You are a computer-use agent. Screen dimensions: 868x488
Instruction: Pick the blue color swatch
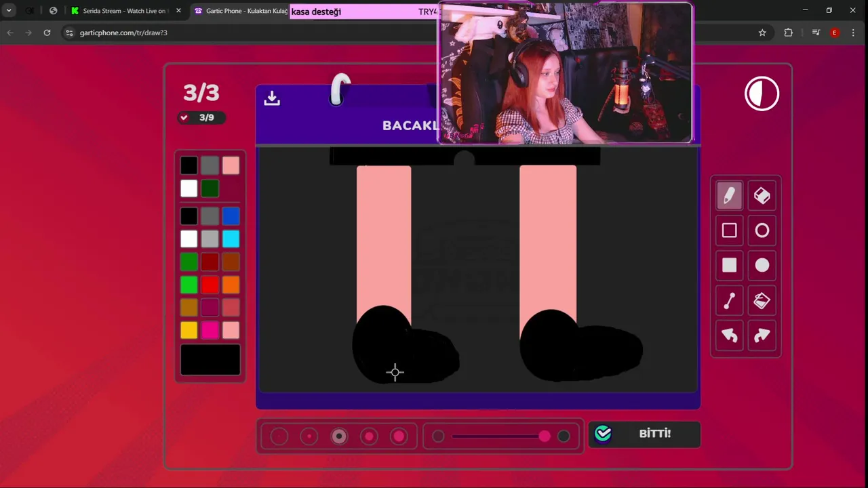coord(231,216)
